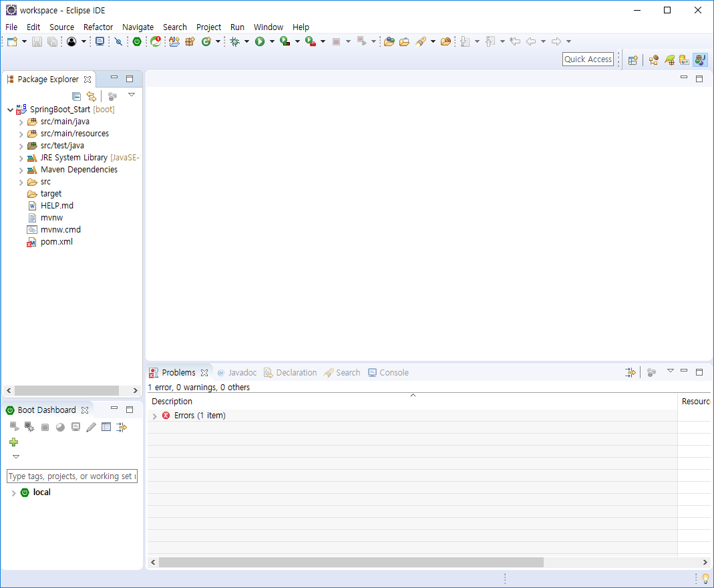Expand the JRE System Library node
Viewport: 714px width, 588px height.
click(21, 158)
